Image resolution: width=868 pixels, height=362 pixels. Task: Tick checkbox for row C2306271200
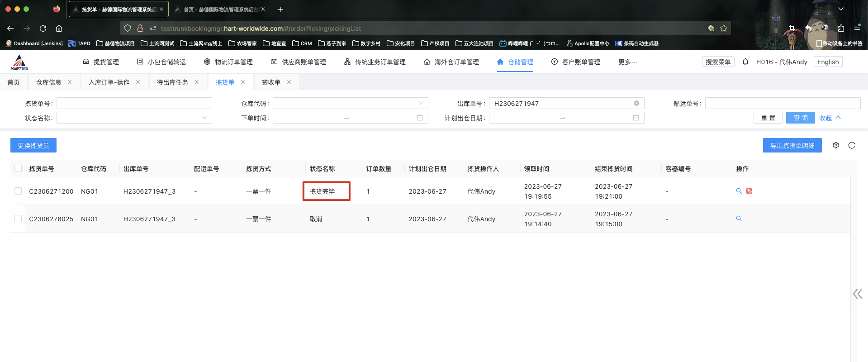click(x=18, y=191)
